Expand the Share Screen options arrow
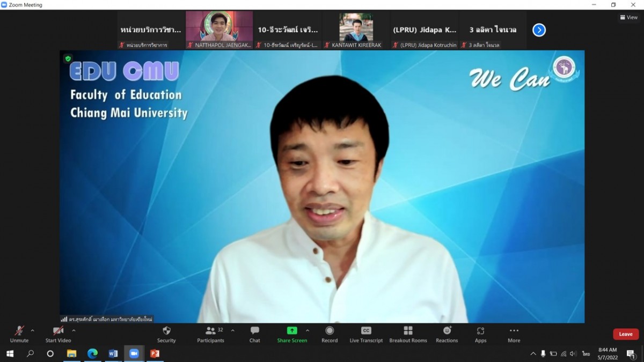Viewport: 644px width, 362px height. pos(308,330)
